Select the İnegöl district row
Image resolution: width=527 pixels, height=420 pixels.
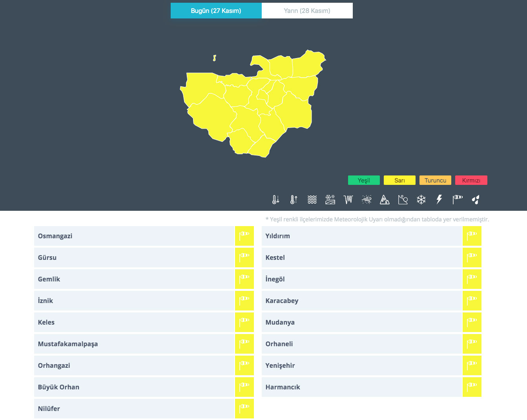click(x=361, y=279)
